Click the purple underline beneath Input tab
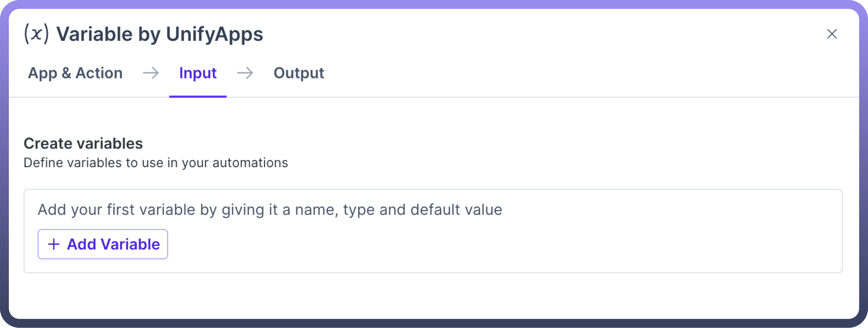Viewport: 868px width, 328px height. click(x=198, y=96)
